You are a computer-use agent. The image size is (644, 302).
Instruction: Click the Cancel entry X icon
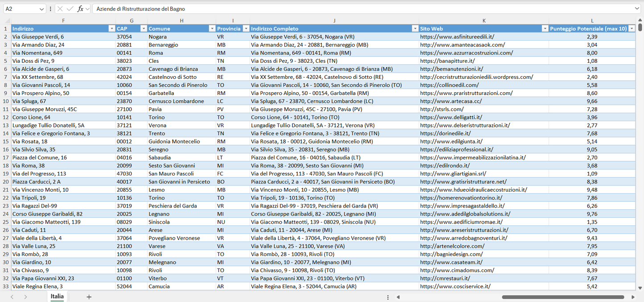click(x=60, y=9)
